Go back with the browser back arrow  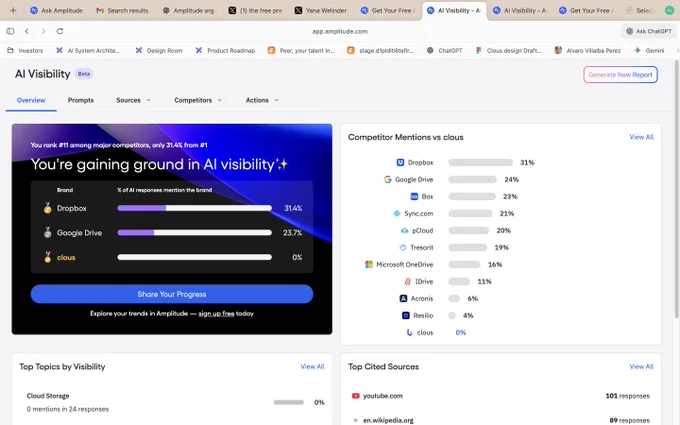27,31
